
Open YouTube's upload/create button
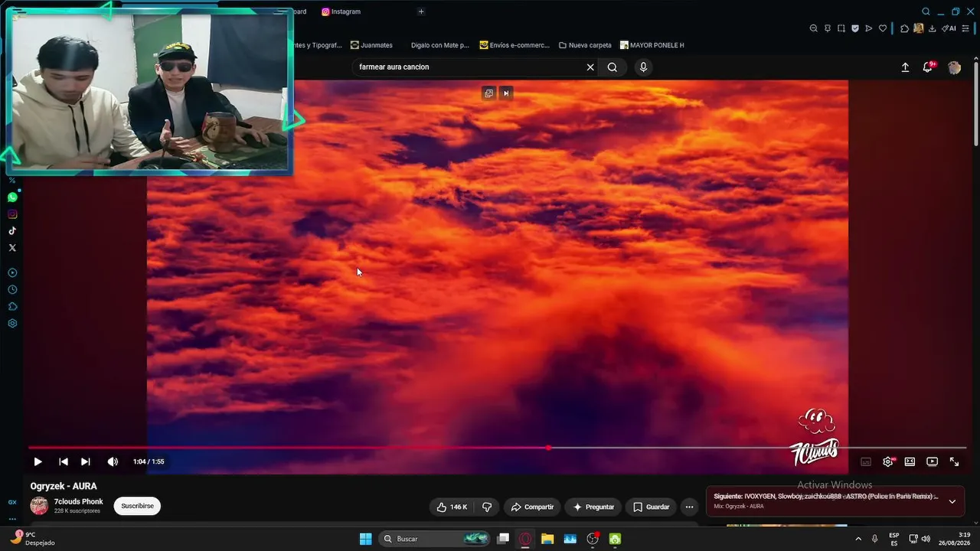[905, 67]
